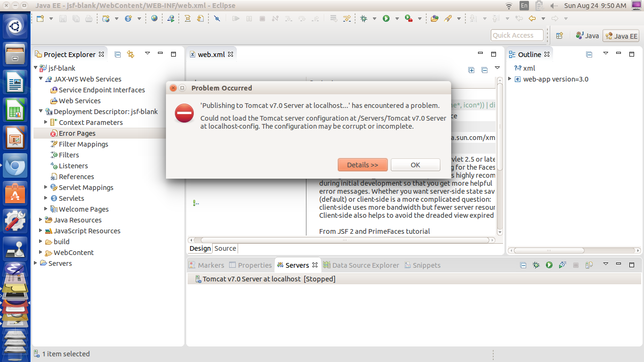Click Expand All icon in web.xml editor
This screenshot has width=644, height=362.
point(471,70)
